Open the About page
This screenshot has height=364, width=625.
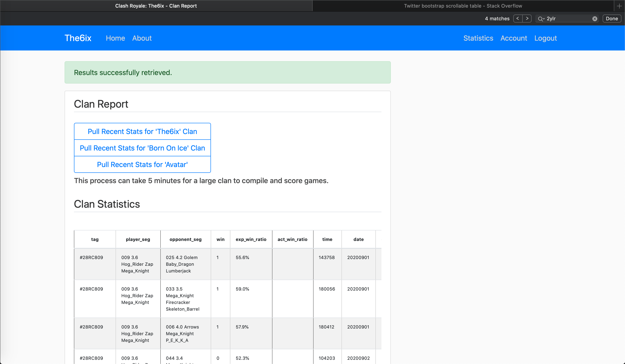[x=142, y=38]
